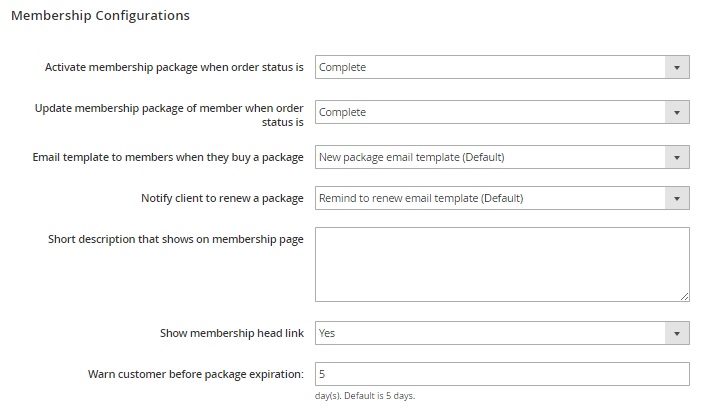Click arrow button beside New package email template
This screenshot has height=413, width=703.
(x=677, y=157)
